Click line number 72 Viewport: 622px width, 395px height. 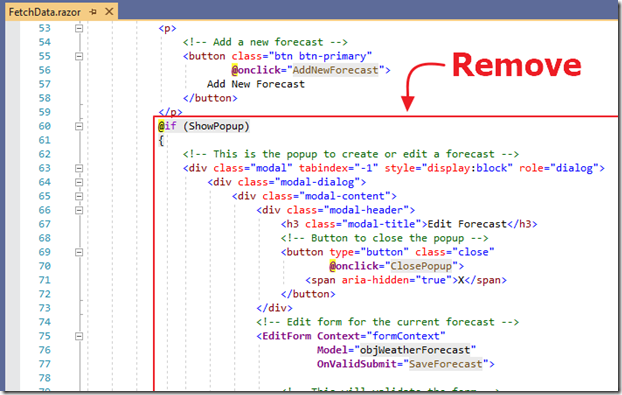pyautogui.click(x=44, y=294)
